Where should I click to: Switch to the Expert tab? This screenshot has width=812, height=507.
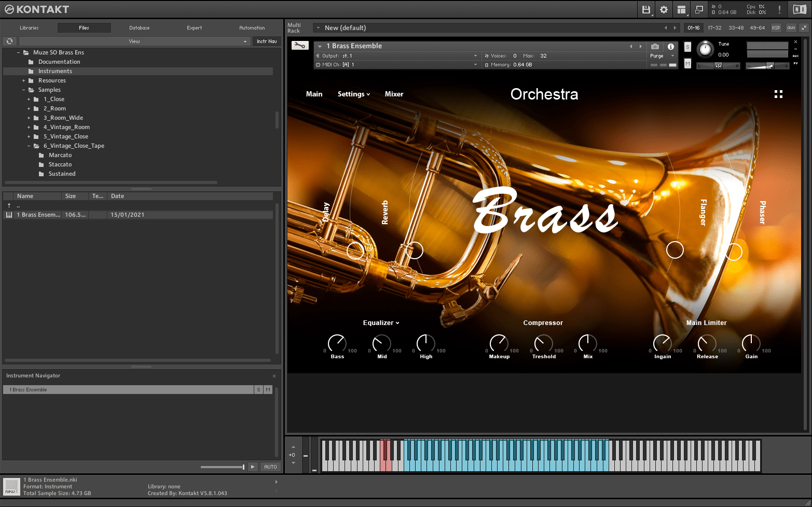click(x=195, y=28)
